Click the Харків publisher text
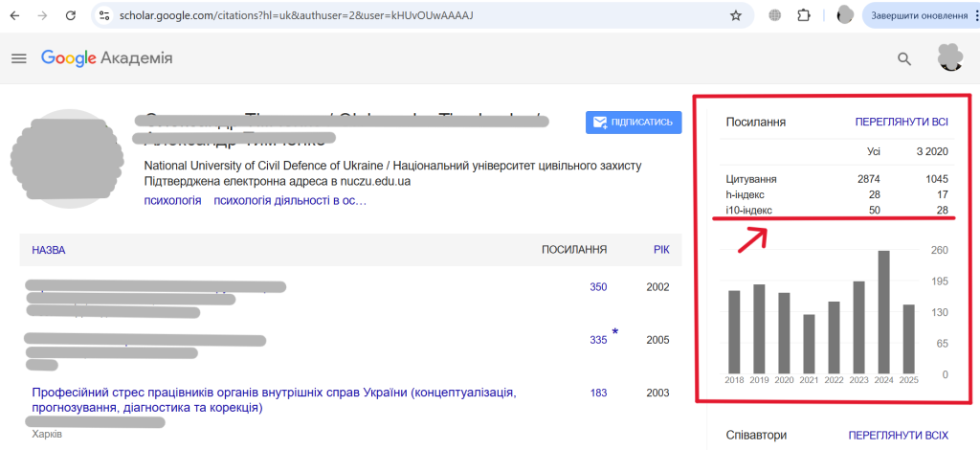The height and width of the screenshot is (450, 980). click(47, 434)
